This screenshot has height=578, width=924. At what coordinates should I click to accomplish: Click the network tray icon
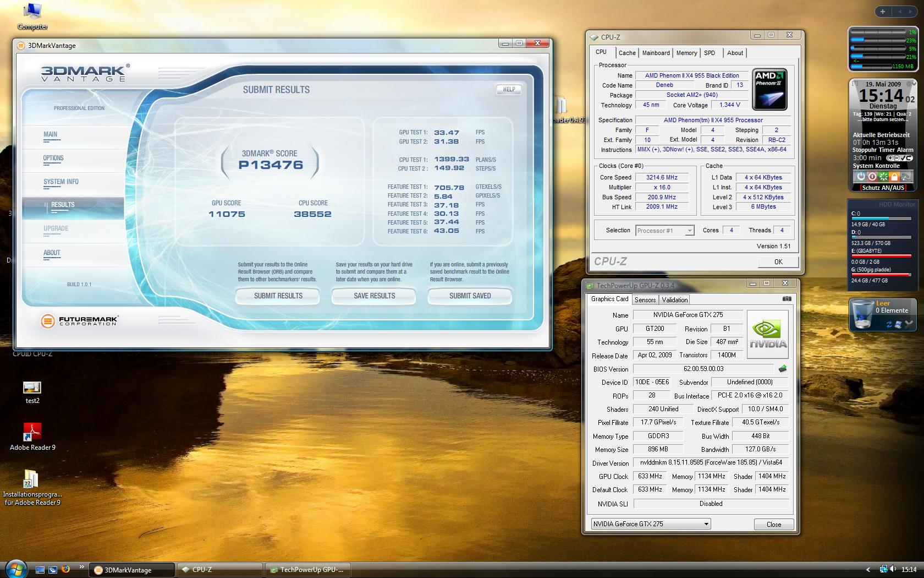pos(883,569)
